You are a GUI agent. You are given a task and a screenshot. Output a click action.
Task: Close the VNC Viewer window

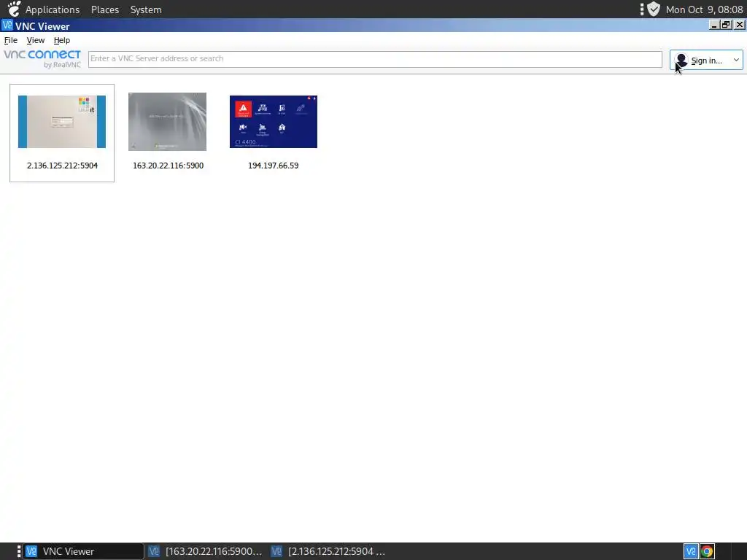coord(740,26)
